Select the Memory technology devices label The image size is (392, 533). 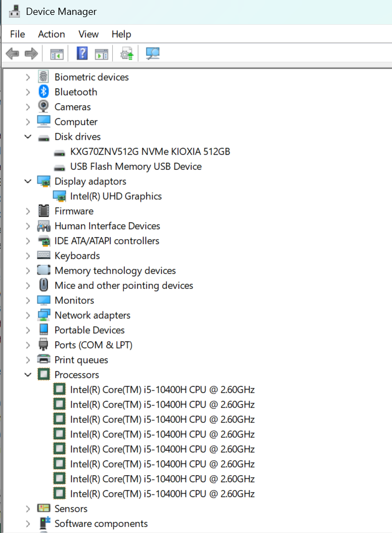[115, 271]
